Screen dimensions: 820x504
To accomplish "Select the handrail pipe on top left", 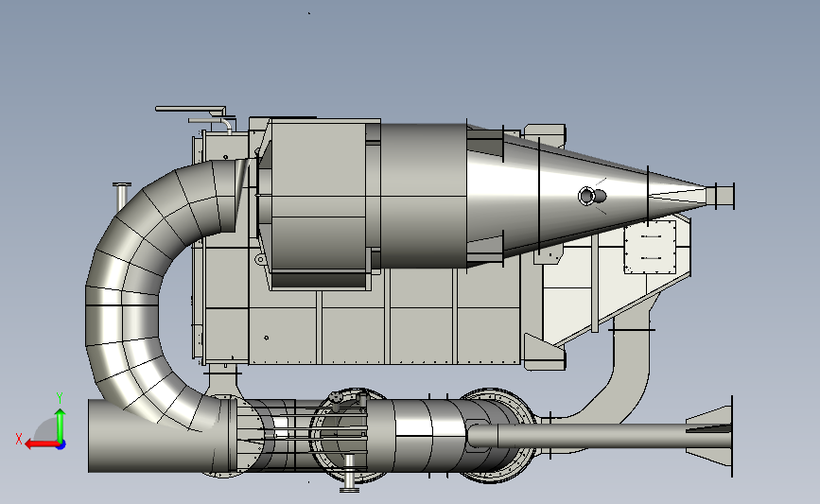I will pos(191,110).
